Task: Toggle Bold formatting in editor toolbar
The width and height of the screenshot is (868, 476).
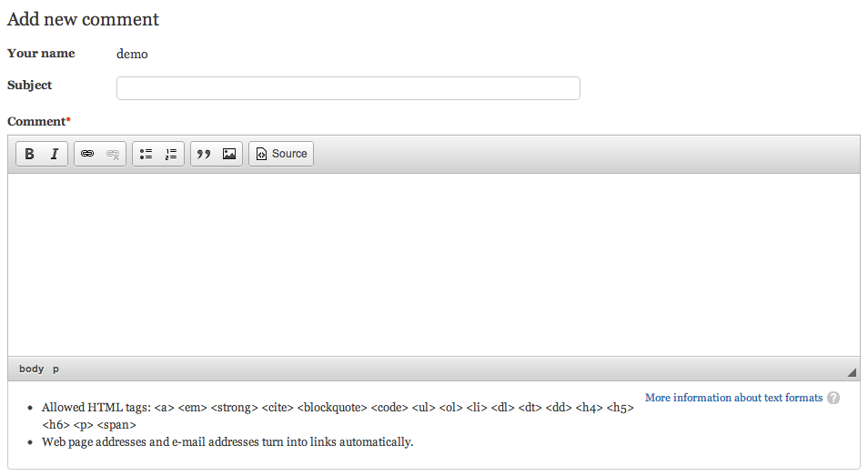Action: (x=29, y=154)
